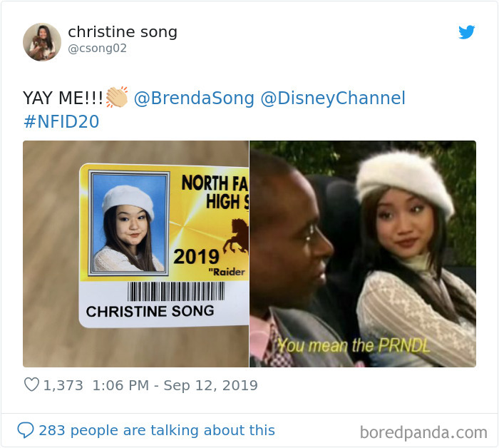The image size is (499, 448).
Task: Click the christine song display name
Action: [x=123, y=32]
